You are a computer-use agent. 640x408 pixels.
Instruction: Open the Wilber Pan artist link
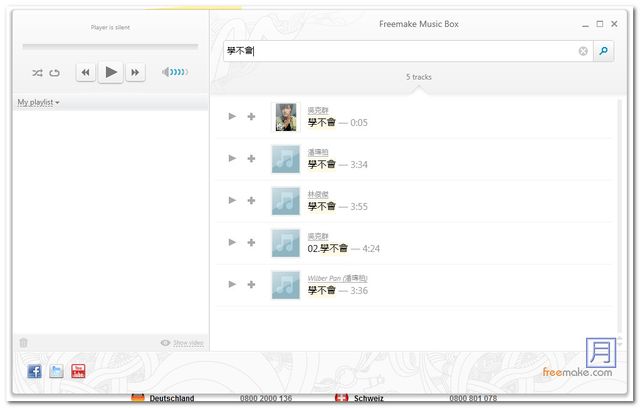point(338,278)
